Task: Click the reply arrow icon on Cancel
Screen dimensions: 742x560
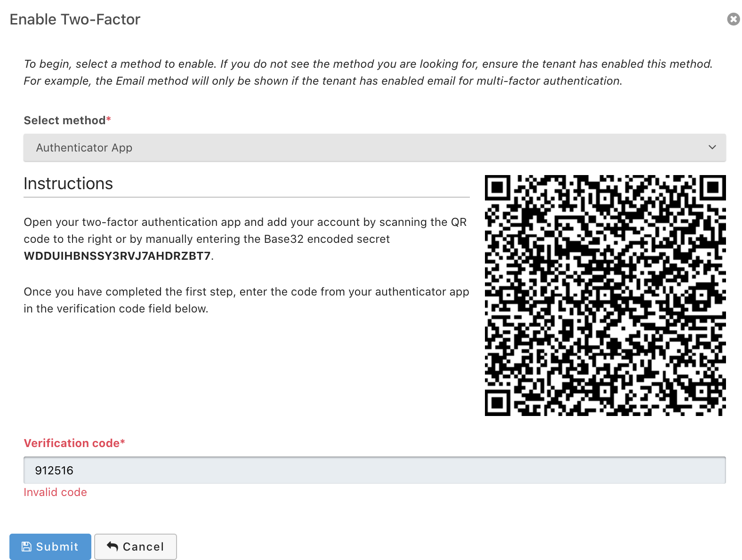Action: click(x=113, y=546)
